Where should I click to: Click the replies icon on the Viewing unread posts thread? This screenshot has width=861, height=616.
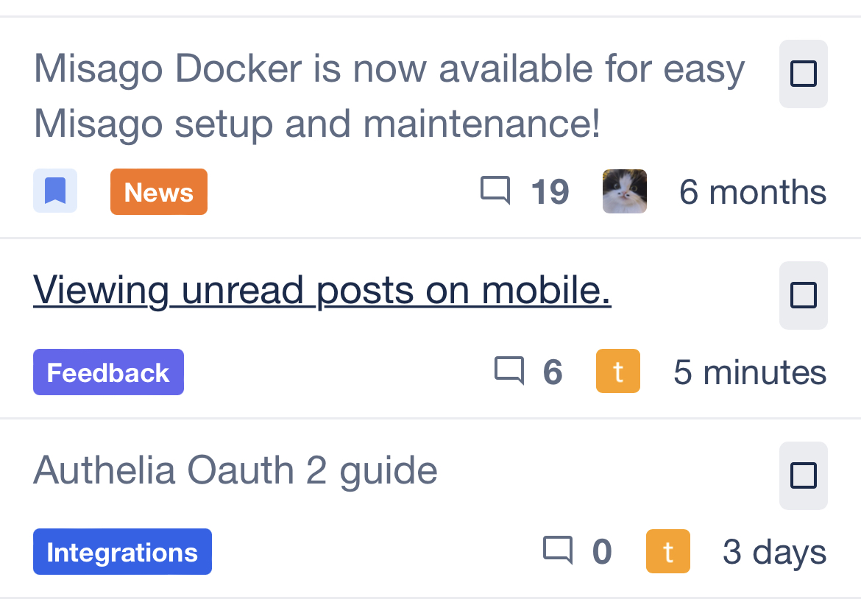click(x=509, y=371)
